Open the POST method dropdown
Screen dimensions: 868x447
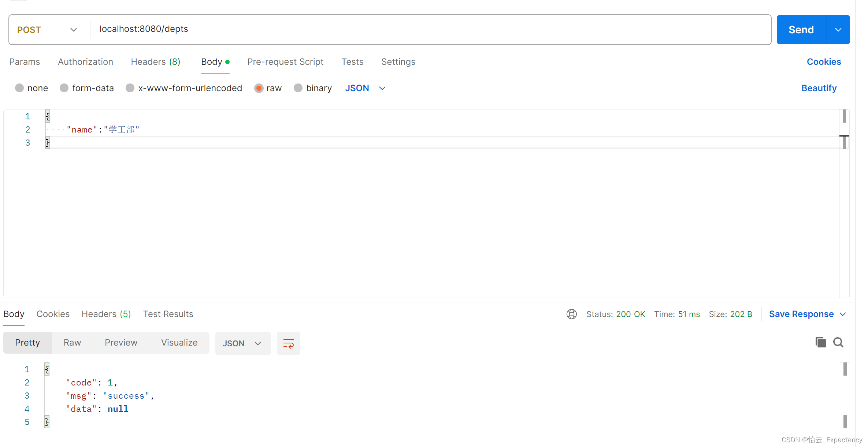[48, 30]
